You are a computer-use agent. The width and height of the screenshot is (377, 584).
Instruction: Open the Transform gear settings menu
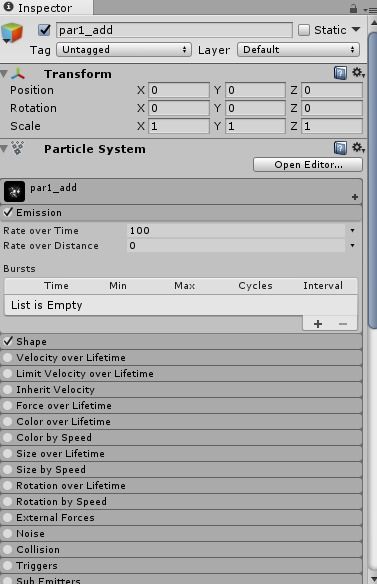pos(358,73)
